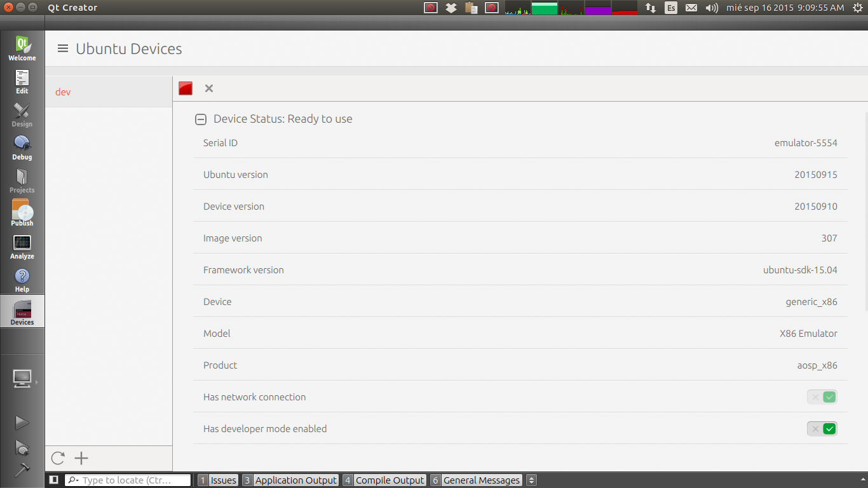This screenshot has height=488, width=868.
Task: Open the output panes selector arrows
Action: click(532, 480)
